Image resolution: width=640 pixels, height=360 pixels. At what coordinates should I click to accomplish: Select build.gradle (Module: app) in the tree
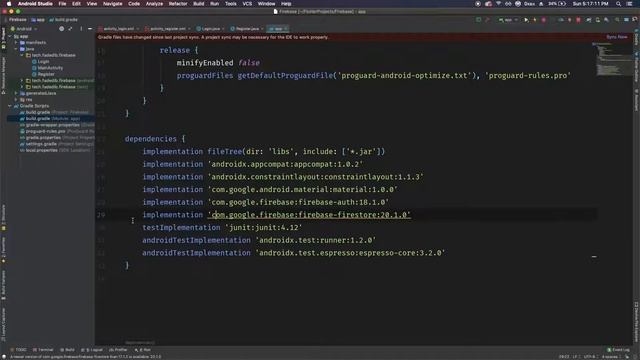[x=50, y=118]
